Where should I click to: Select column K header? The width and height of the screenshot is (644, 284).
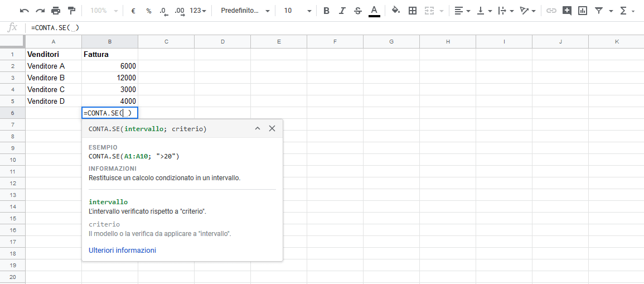click(x=617, y=41)
